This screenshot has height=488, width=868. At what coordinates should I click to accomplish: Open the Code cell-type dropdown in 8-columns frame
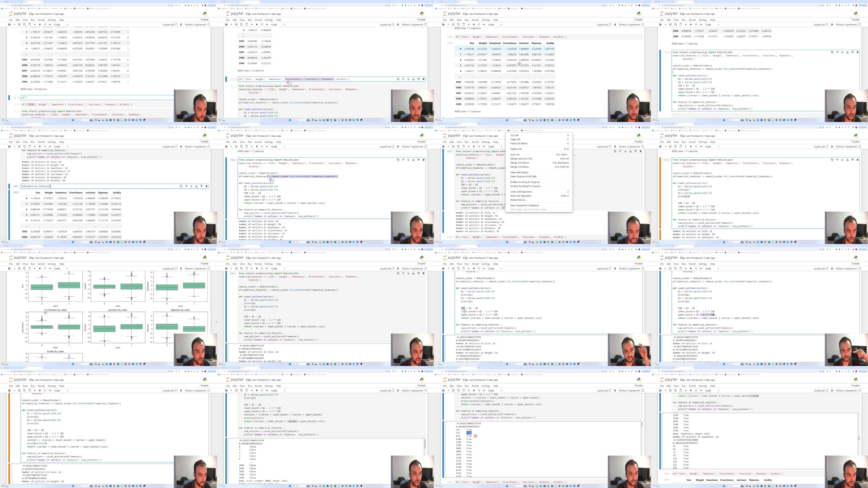[61, 25]
